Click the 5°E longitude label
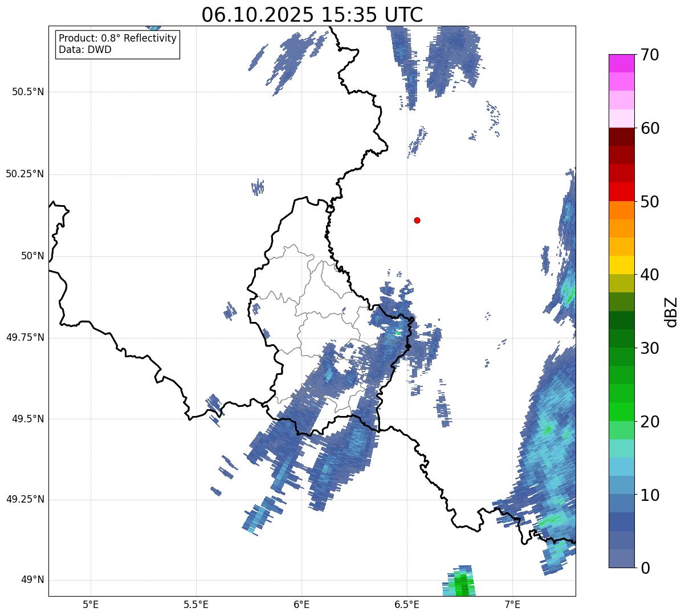The width and height of the screenshot is (685, 616). (x=91, y=604)
